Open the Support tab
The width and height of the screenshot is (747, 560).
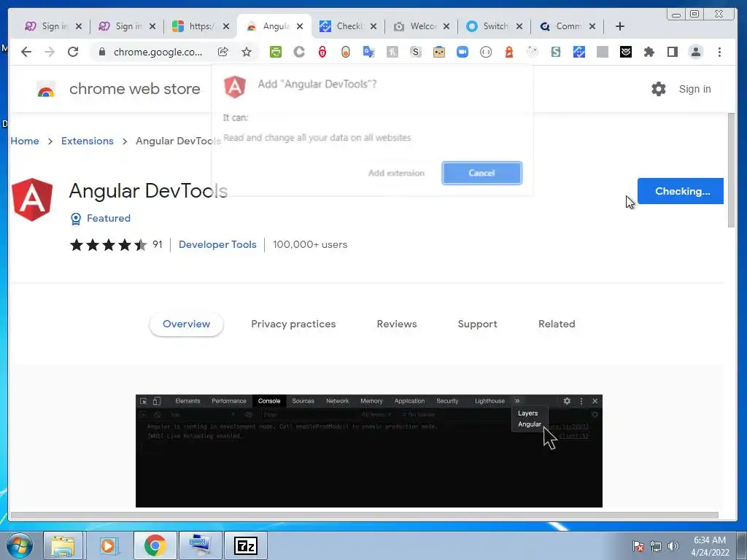477,324
